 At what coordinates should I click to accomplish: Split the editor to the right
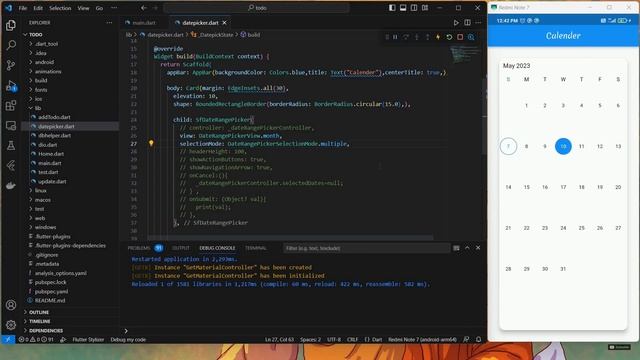point(467,23)
